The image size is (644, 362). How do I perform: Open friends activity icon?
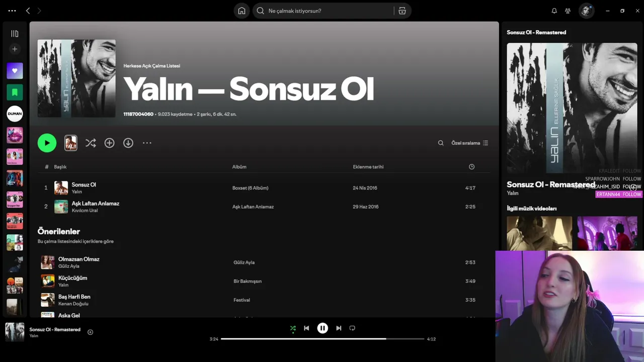(568, 11)
